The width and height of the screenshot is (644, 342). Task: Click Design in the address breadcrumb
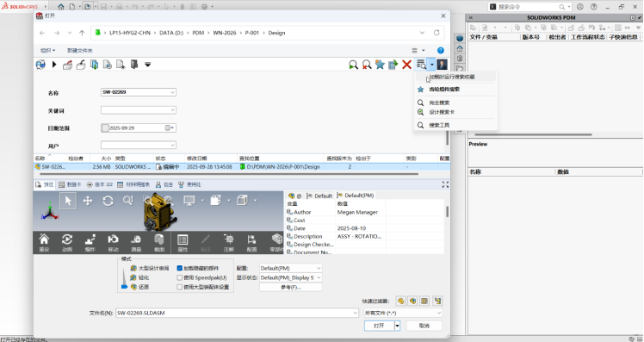276,33
